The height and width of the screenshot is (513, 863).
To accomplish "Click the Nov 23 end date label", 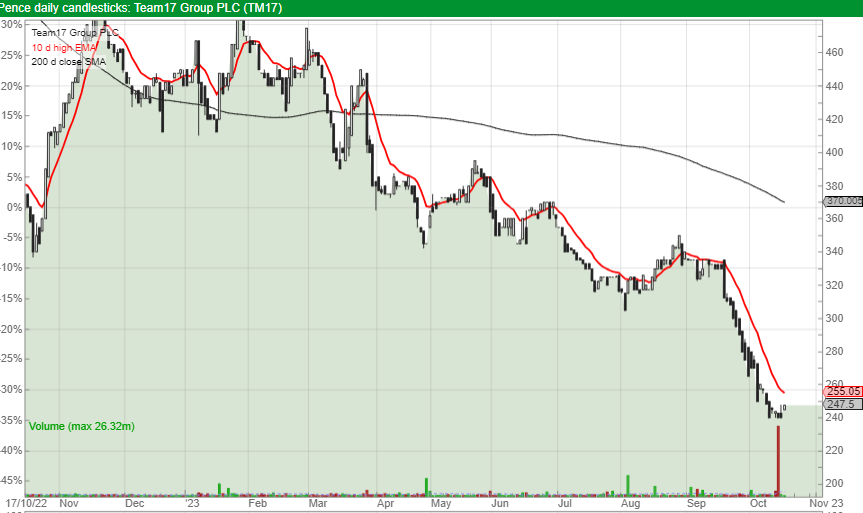I will (x=826, y=503).
